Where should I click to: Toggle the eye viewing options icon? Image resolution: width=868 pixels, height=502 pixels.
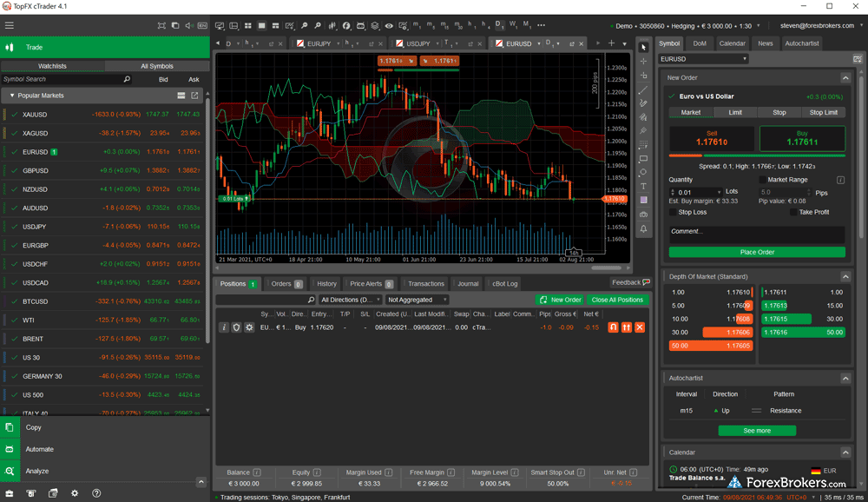point(389,25)
